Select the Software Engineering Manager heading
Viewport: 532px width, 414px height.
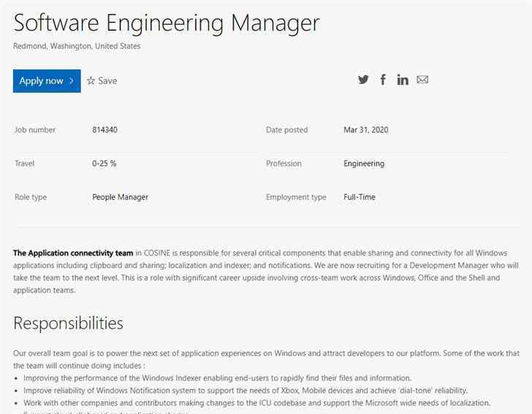[167, 23]
